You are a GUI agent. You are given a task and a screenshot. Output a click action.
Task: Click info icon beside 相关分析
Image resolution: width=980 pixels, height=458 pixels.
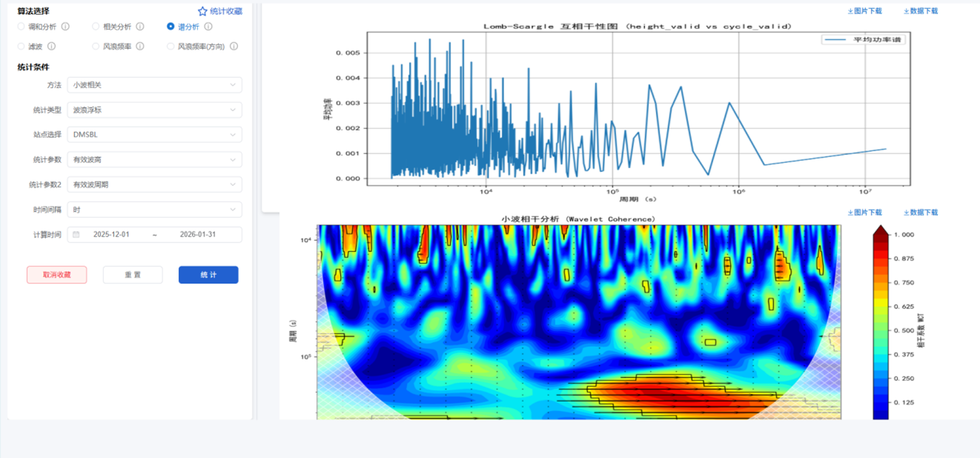140,27
